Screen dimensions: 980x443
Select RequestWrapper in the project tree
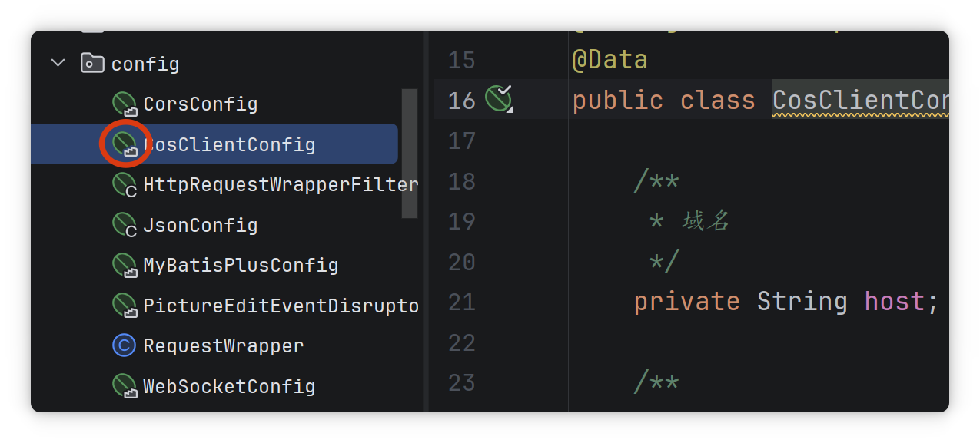tap(224, 345)
